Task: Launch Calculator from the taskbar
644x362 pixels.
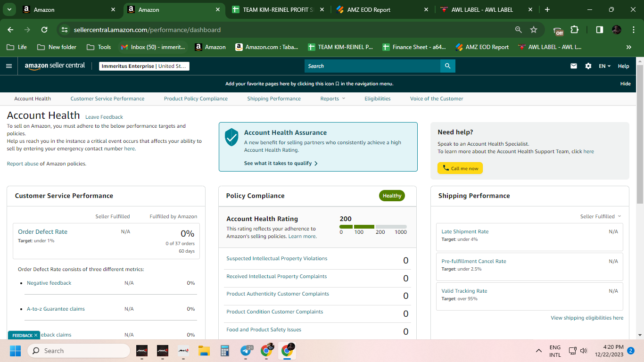Action: click(224, 351)
